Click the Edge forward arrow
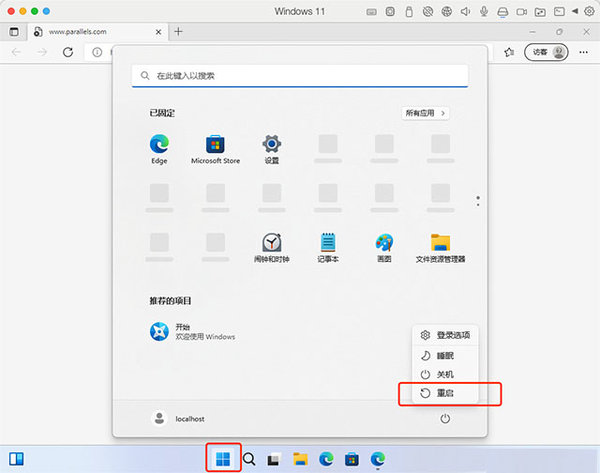The image size is (600, 473). [42, 52]
